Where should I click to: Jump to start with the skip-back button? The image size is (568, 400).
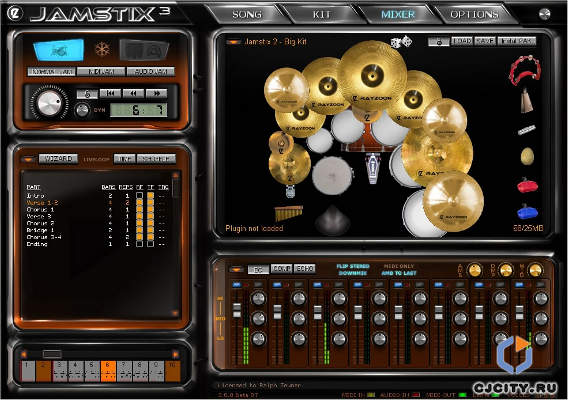tap(110, 93)
